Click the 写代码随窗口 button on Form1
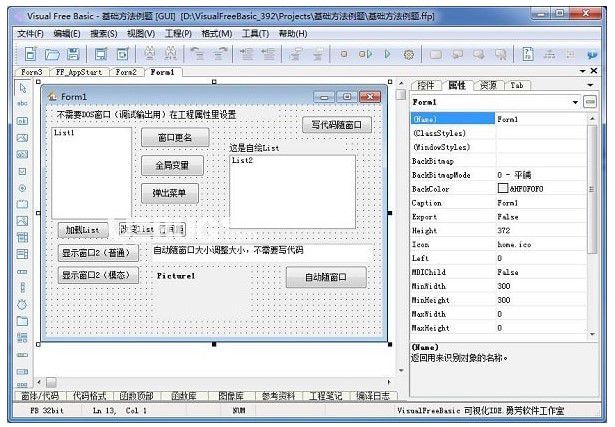The height and width of the screenshot is (427, 615). coord(337,125)
